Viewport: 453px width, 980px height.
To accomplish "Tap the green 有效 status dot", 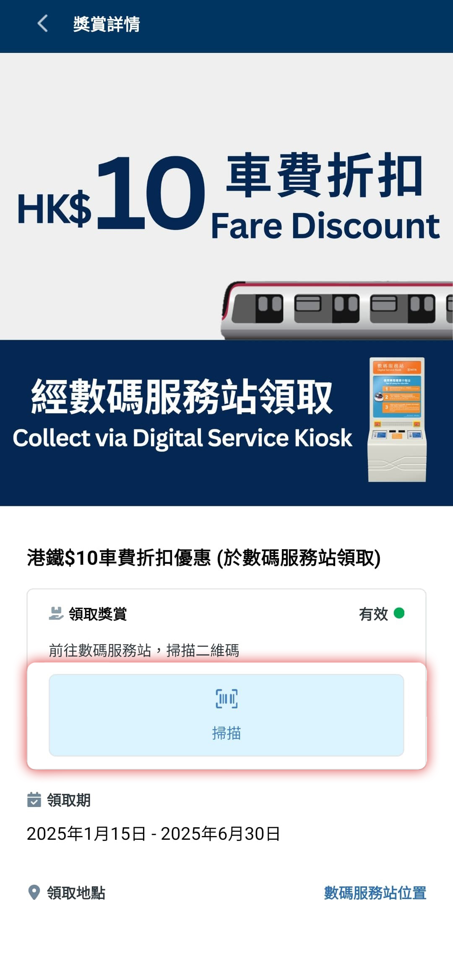I will point(399,613).
